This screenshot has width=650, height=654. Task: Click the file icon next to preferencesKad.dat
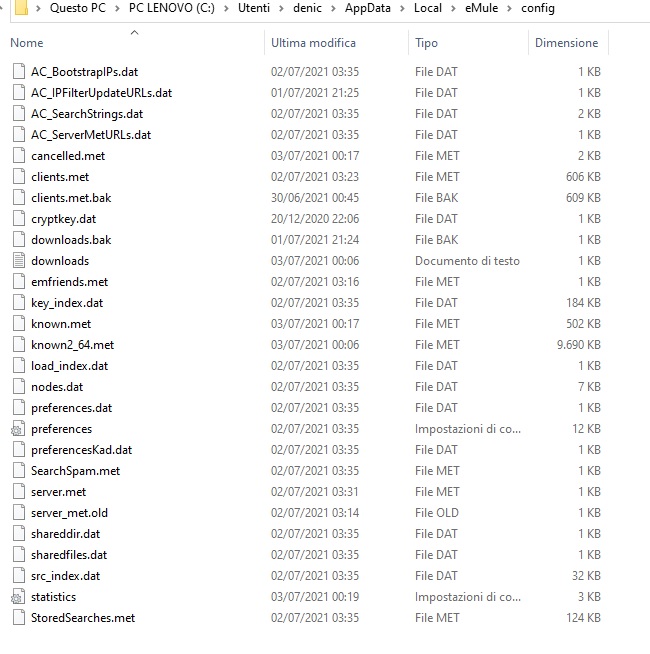pyautogui.click(x=19, y=449)
